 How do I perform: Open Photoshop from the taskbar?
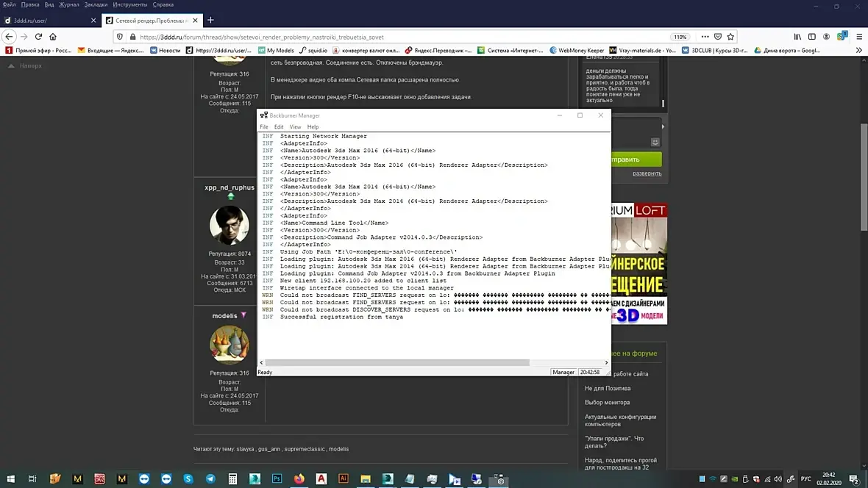(277, 478)
